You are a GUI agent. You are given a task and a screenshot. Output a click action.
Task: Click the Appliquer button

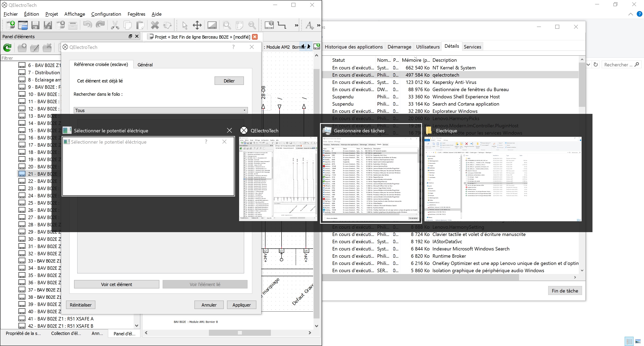coord(241,305)
